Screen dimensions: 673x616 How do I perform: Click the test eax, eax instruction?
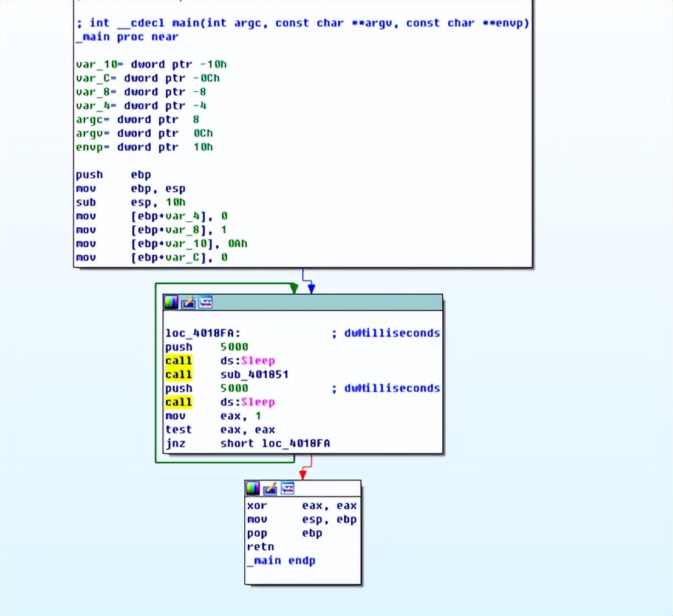coord(220,429)
